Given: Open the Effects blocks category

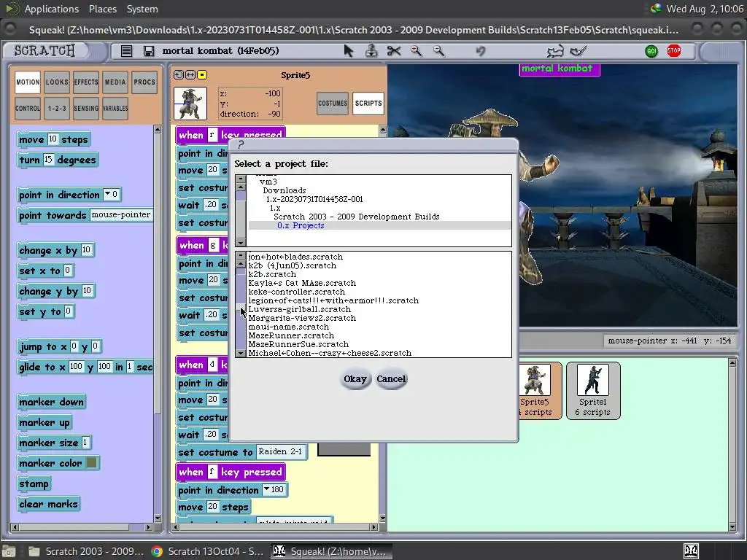Looking at the screenshot, I should [86, 82].
